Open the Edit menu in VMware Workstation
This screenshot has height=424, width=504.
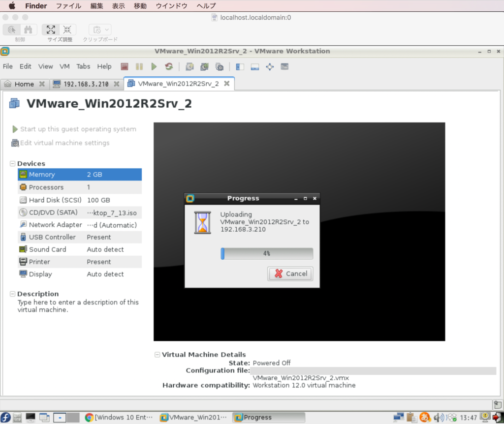pyautogui.click(x=26, y=66)
